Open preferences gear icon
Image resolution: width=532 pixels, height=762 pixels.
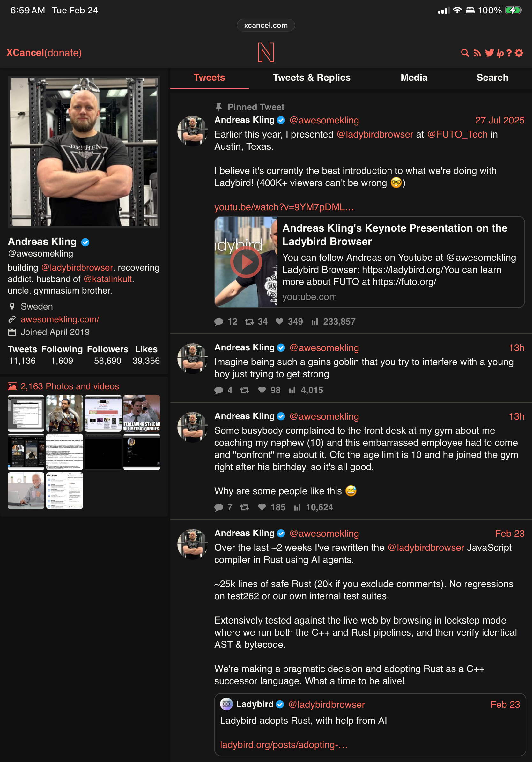coord(519,53)
